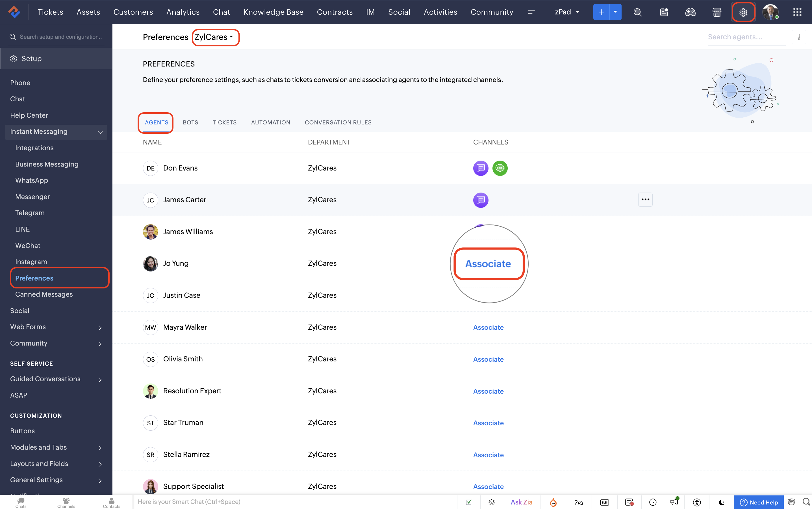Click the Ask Zia button
812x509 pixels.
click(521, 502)
